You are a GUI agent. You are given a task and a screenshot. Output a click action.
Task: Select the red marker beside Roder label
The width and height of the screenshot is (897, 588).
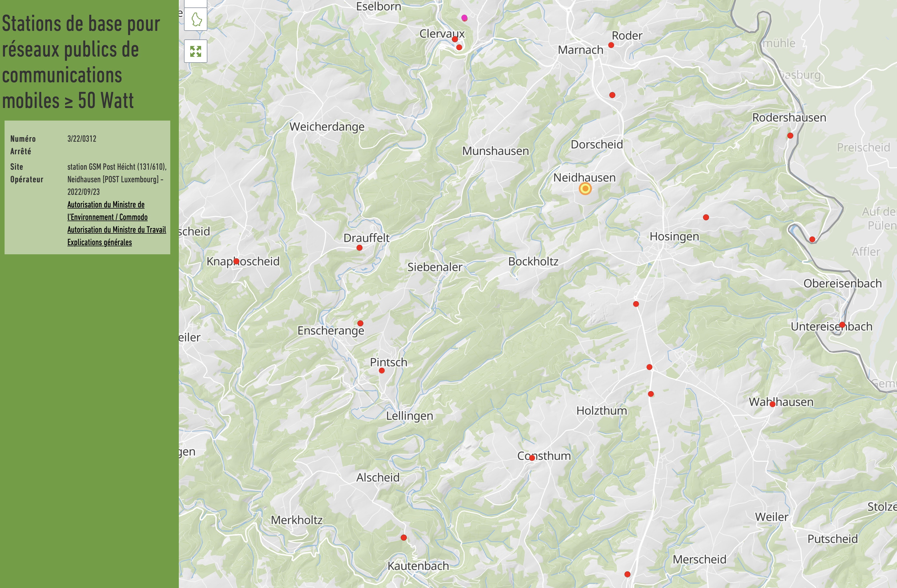(x=611, y=45)
